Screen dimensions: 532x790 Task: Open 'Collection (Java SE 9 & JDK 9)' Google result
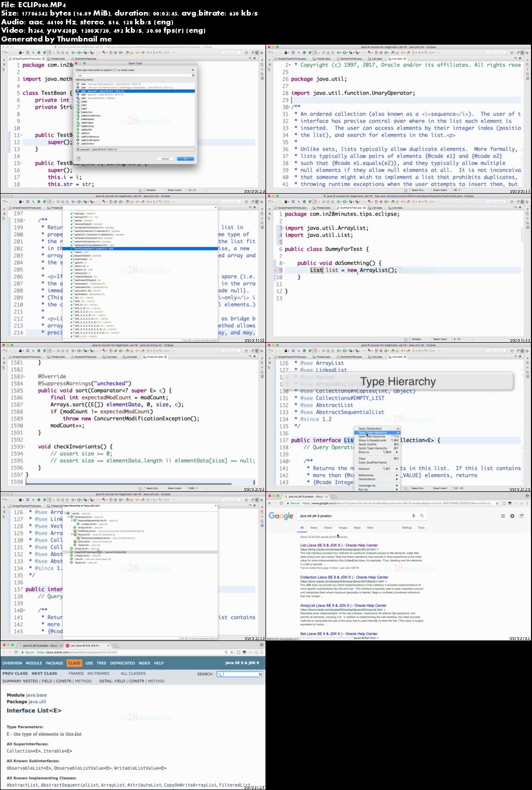coord(344,578)
